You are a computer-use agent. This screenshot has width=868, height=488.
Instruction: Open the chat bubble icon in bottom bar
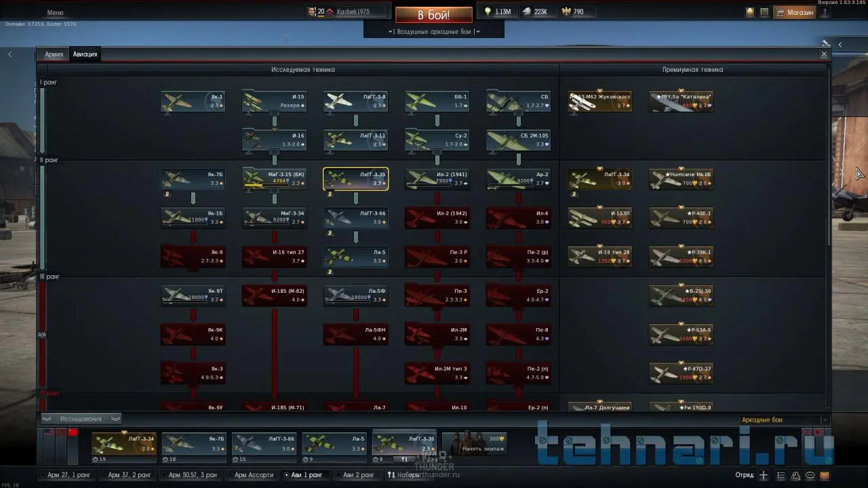click(810, 475)
